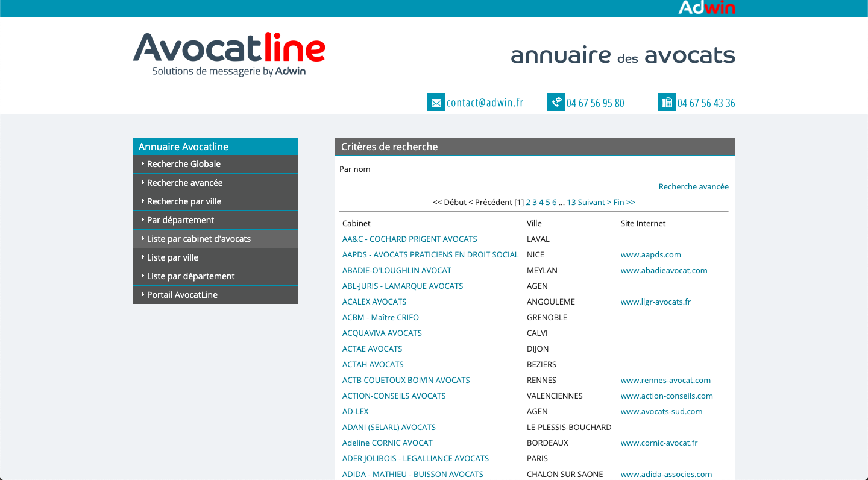The image size is (868, 480).
Task: Go to results page 2
Action: pyautogui.click(x=529, y=203)
